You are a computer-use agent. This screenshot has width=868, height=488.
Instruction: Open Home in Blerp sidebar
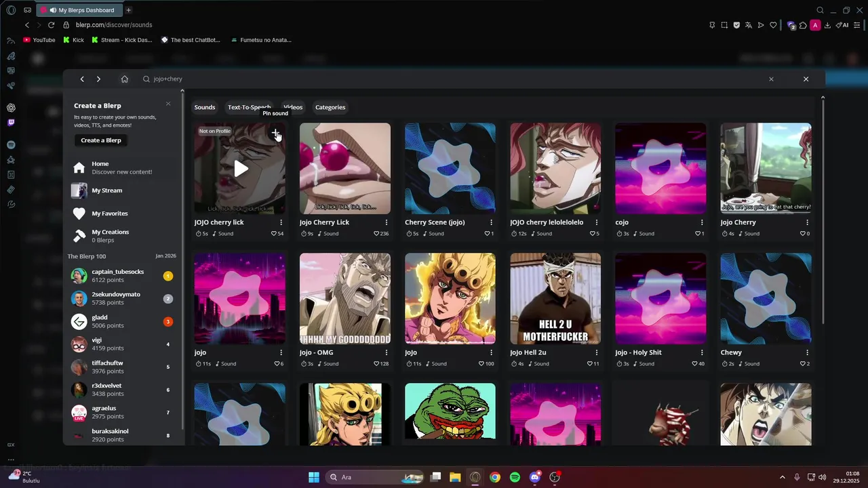tap(123, 167)
